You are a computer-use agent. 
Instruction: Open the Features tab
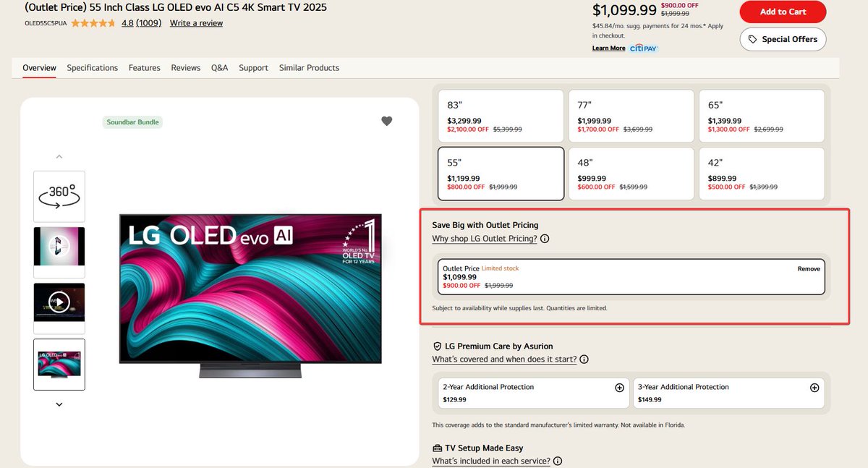(x=145, y=68)
